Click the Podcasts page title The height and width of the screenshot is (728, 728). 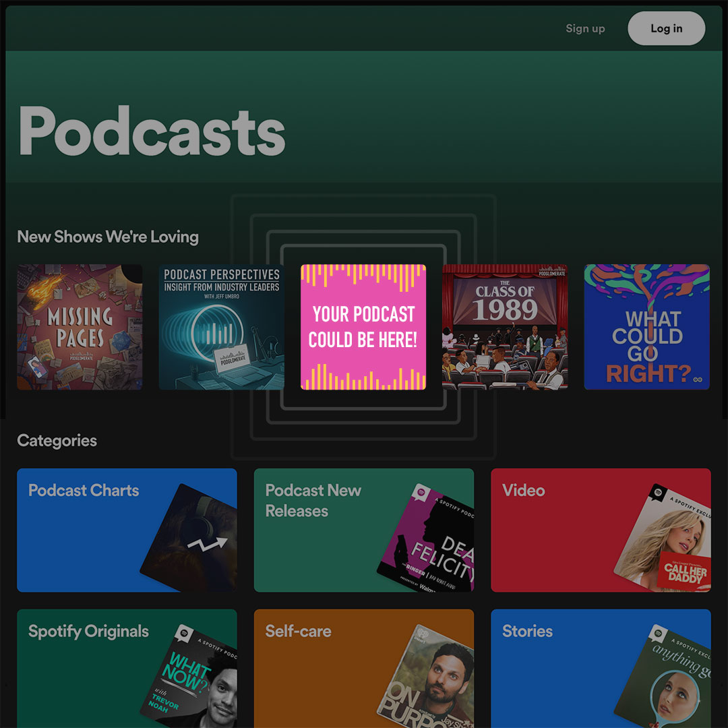pos(152,131)
